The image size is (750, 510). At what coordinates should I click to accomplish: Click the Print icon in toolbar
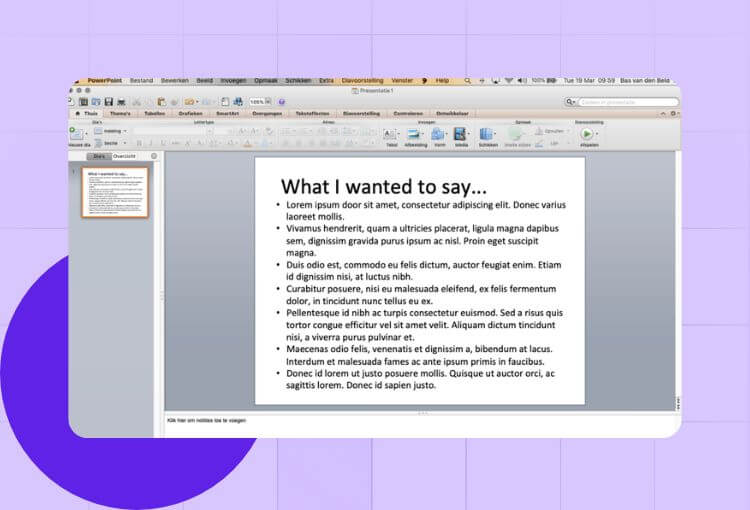point(121,101)
